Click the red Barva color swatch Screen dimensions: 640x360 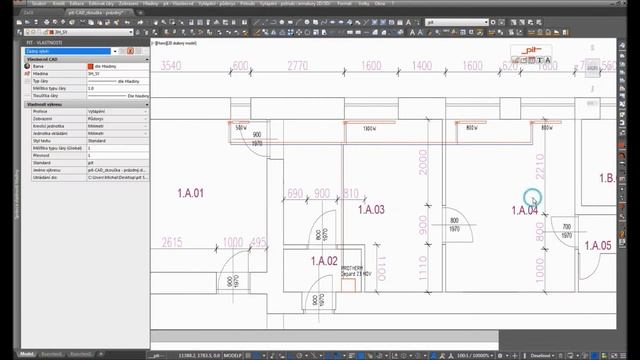[91, 66]
